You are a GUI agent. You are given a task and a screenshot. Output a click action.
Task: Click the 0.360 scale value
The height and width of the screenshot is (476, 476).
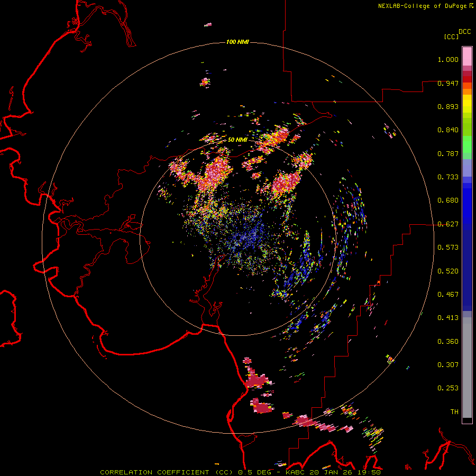[448, 342]
